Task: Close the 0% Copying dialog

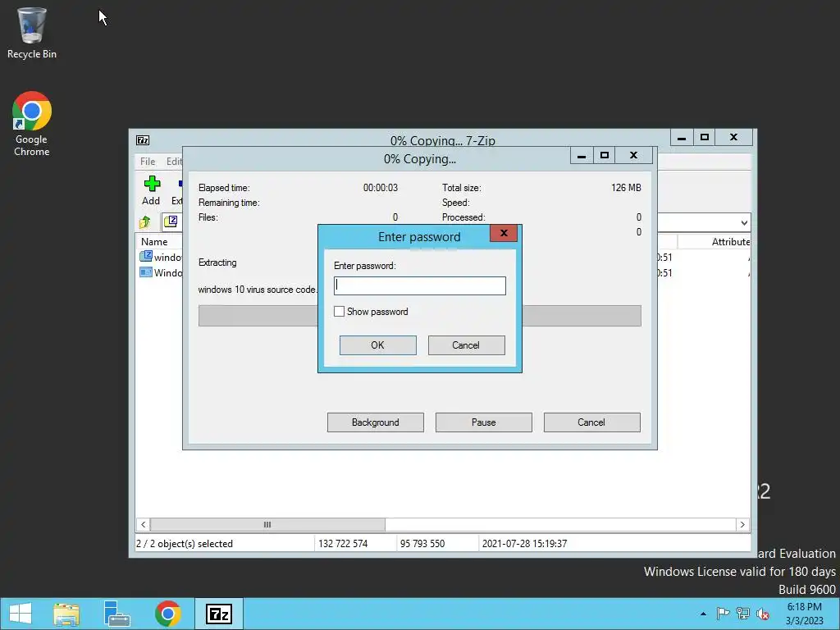Action: 634,156
